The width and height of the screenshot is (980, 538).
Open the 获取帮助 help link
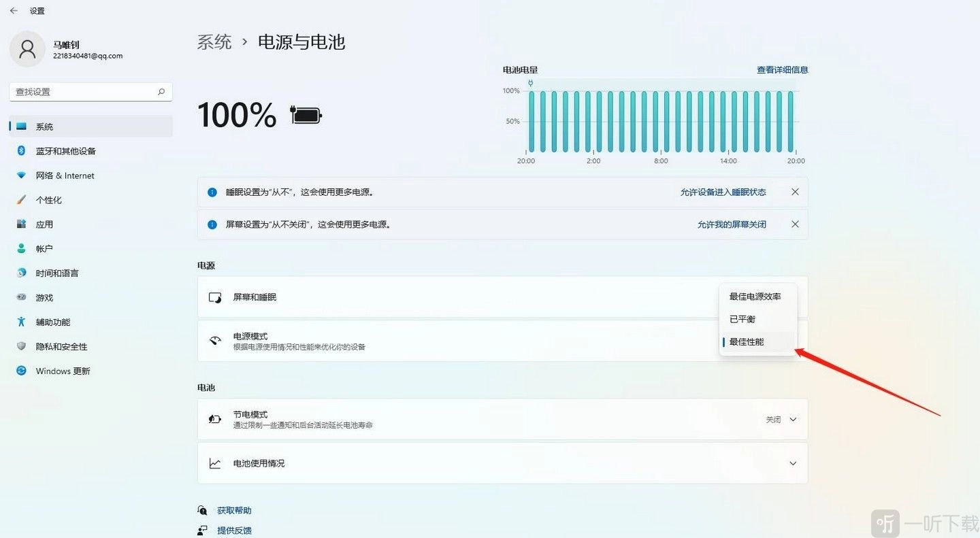pyautogui.click(x=234, y=511)
